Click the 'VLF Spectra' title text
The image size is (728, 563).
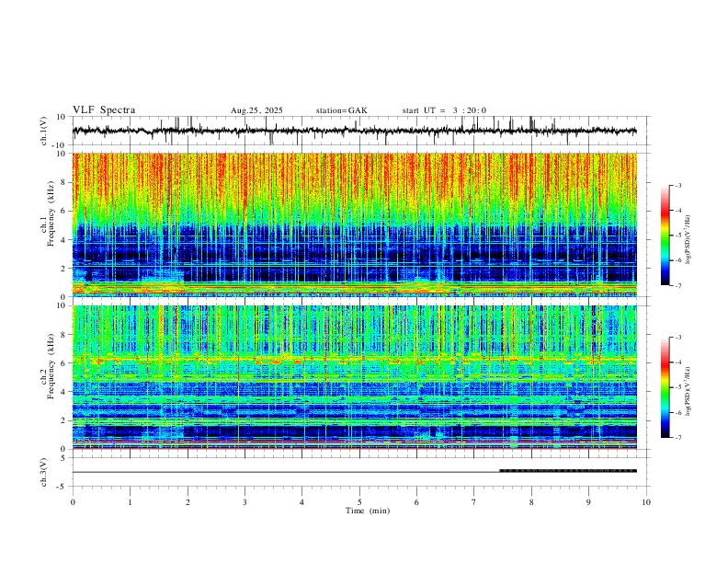(x=104, y=110)
